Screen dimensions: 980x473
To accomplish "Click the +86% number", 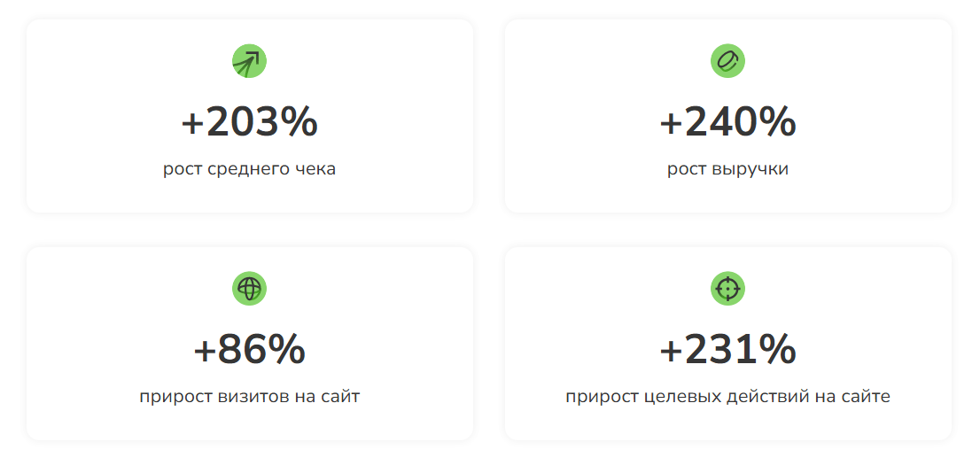I will (x=249, y=350).
